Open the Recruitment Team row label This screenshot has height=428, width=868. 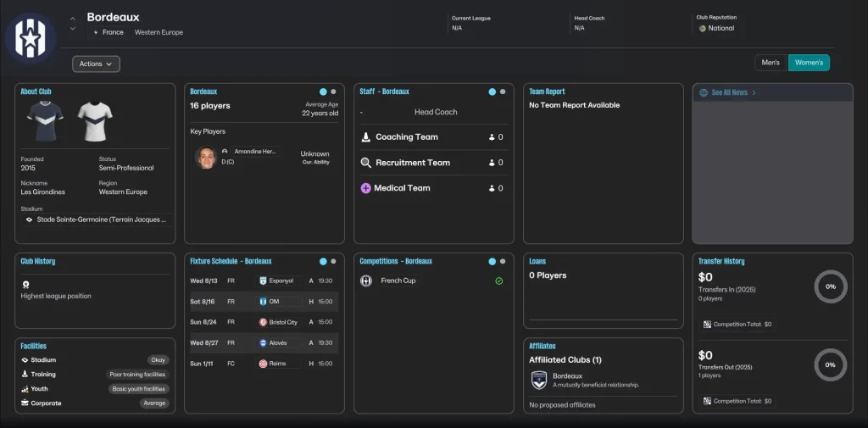(413, 163)
